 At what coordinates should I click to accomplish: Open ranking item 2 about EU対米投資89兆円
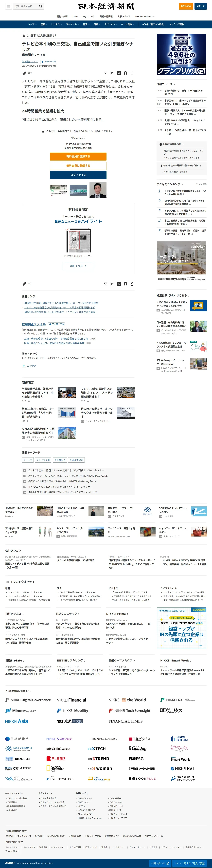pyautogui.click(x=184, y=203)
